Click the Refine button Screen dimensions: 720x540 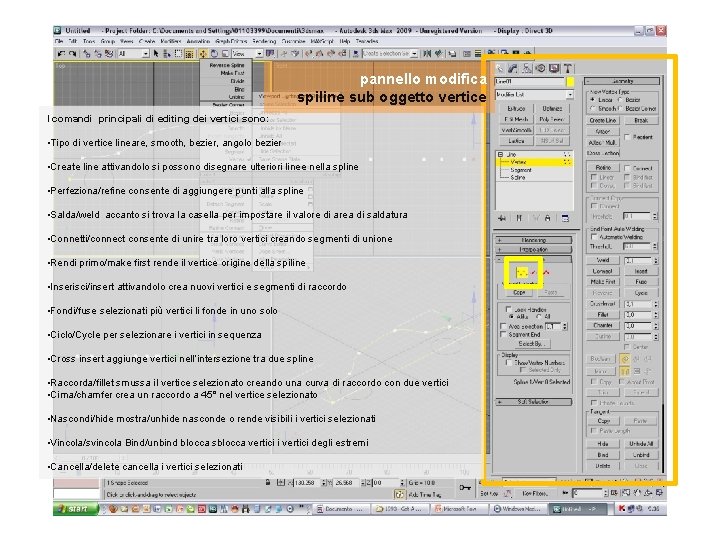603,168
